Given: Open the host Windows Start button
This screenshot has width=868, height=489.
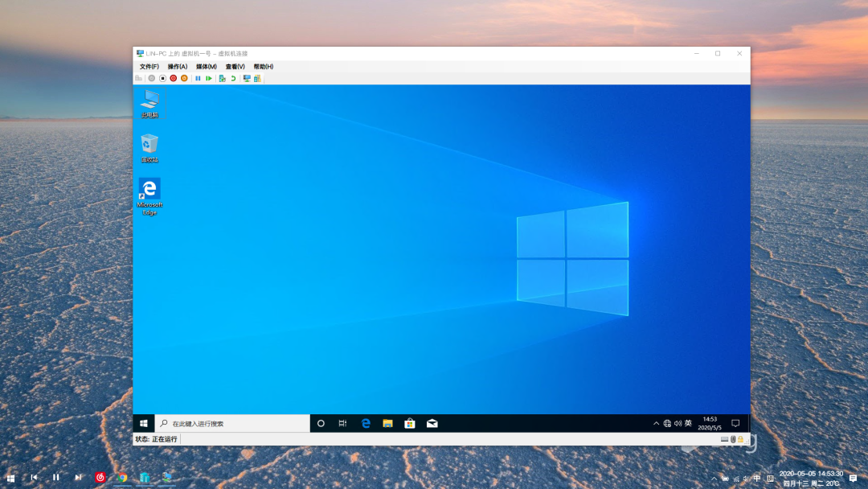Looking at the screenshot, I should click(10, 478).
